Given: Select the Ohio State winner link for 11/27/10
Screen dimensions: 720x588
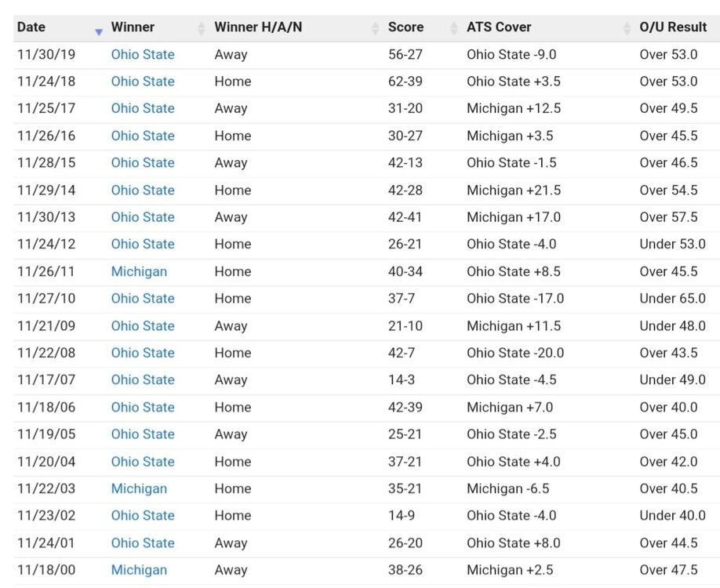Looking at the screenshot, I should pyautogui.click(x=143, y=299).
